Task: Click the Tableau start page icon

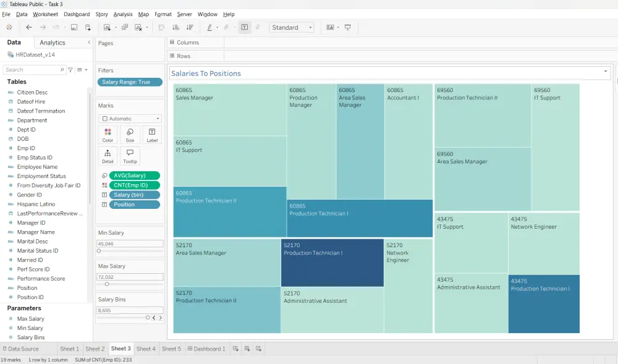Action: tap(9, 27)
